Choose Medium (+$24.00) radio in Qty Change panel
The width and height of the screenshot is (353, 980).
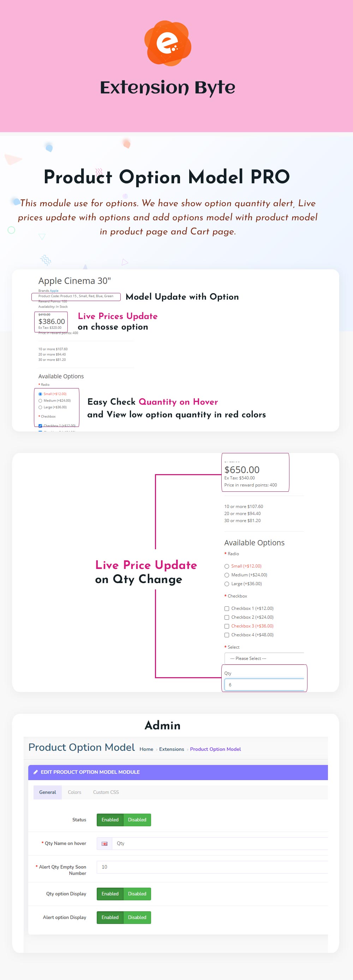pos(227,575)
